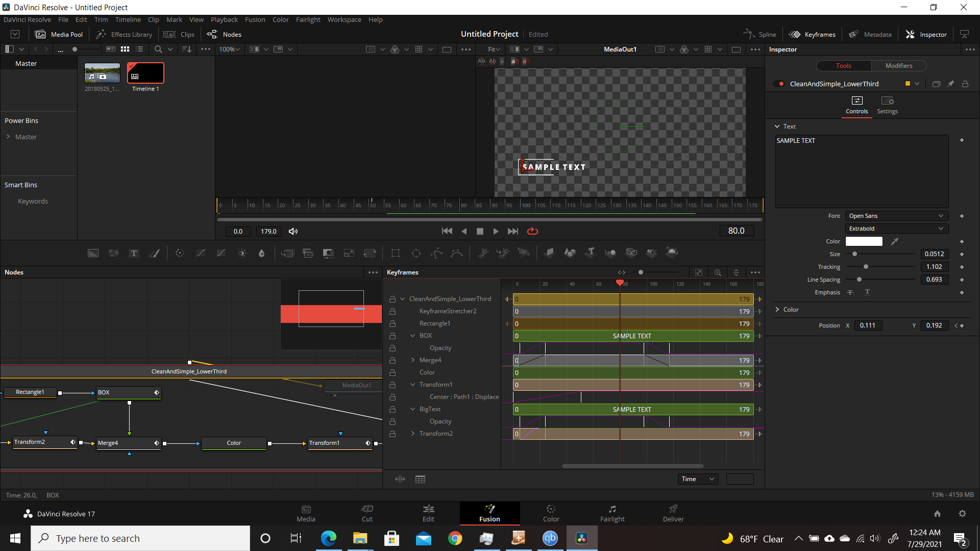Open the Playback menu
The image size is (980, 551).
[224, 19]
